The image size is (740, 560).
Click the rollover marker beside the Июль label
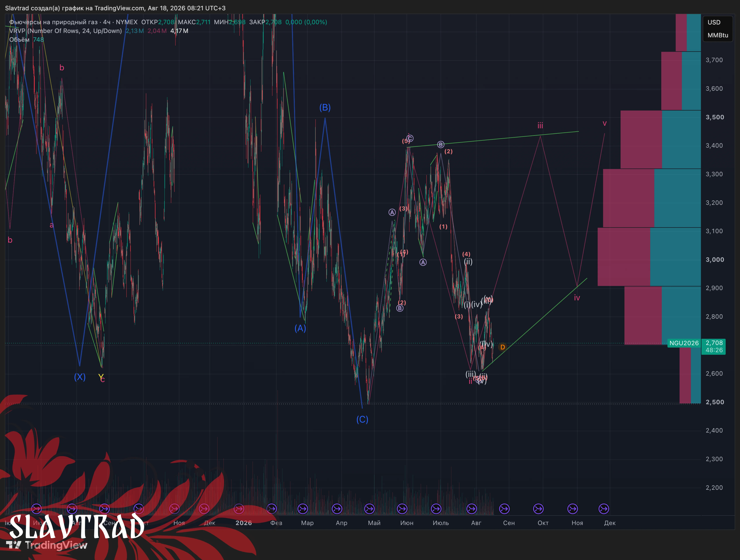tap(436, 509)
